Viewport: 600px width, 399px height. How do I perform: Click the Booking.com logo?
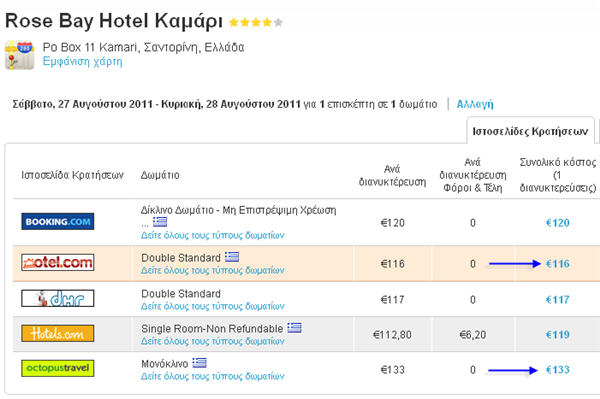[58, 221]
